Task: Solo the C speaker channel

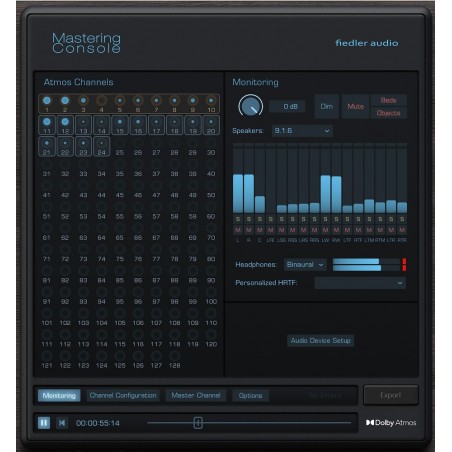Action: pyautogui.click(x=260, y=219)
